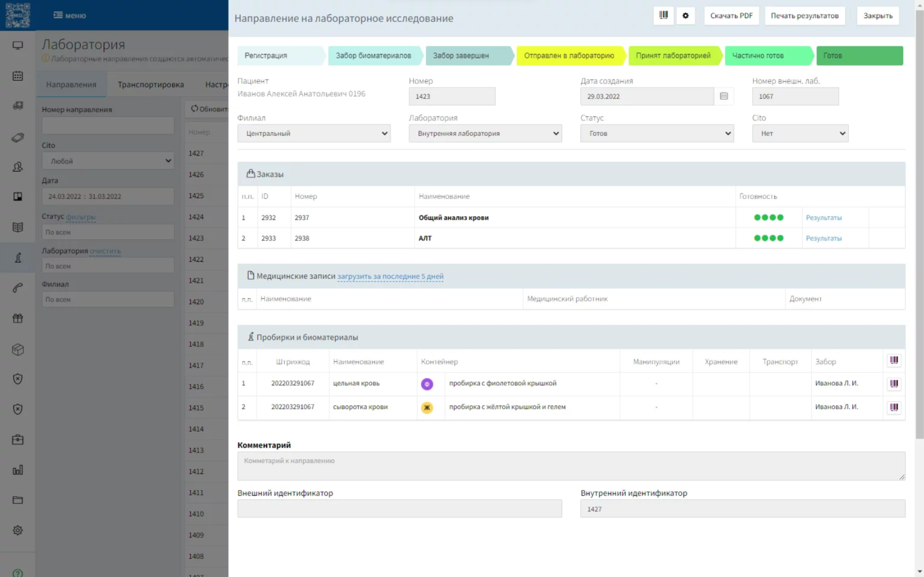
Task: Select the Забор биоматериалов status step
Action: coord(375,56)
